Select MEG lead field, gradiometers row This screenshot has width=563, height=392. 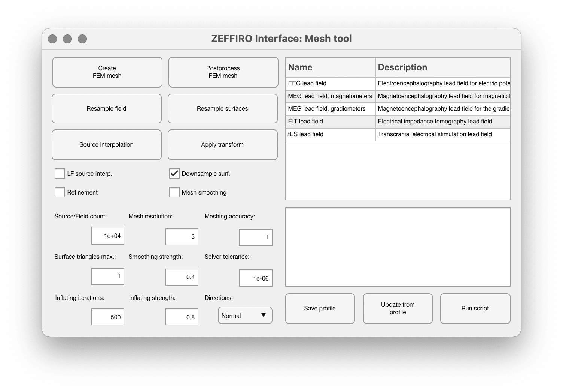[398, 109]
